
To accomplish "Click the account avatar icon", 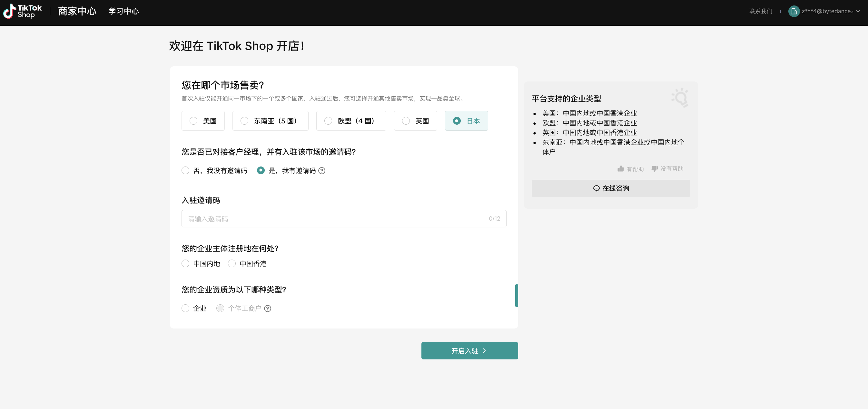I will pos(794,11).
